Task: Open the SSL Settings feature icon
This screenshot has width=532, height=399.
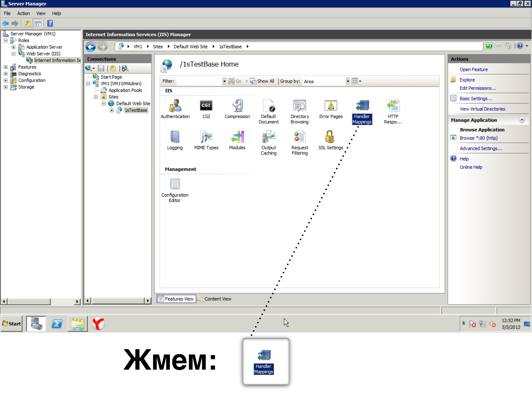Action: pos(331,140)
